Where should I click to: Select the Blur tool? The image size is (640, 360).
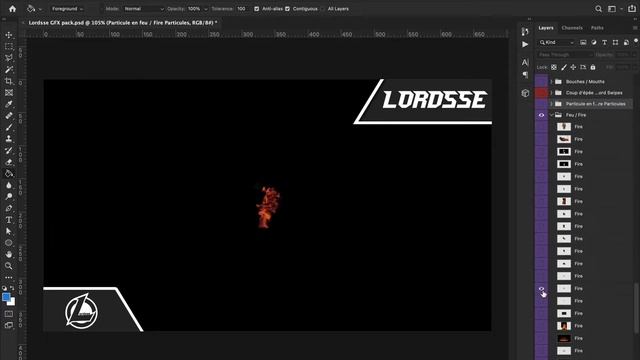(9, 185)
